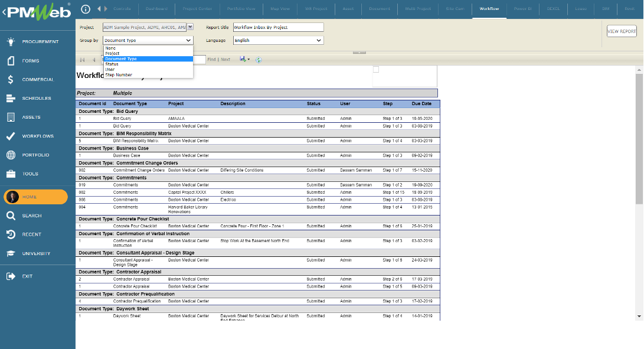
Task: Click the Capital Project XXXX cell
Action: coord(187,193)
